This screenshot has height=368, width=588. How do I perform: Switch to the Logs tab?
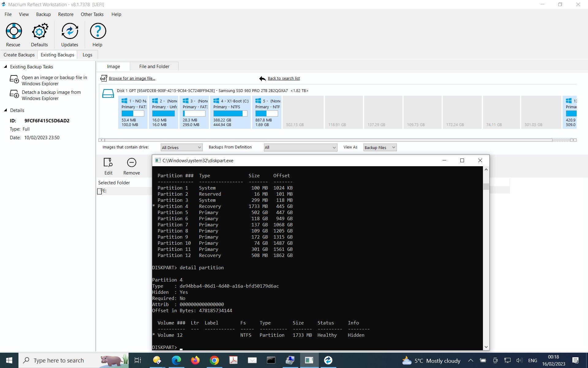coord(87,55)
